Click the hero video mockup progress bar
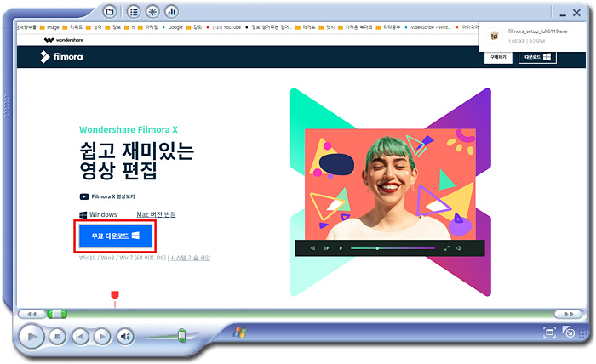596x364 pixels. click(x=393, y=248)
